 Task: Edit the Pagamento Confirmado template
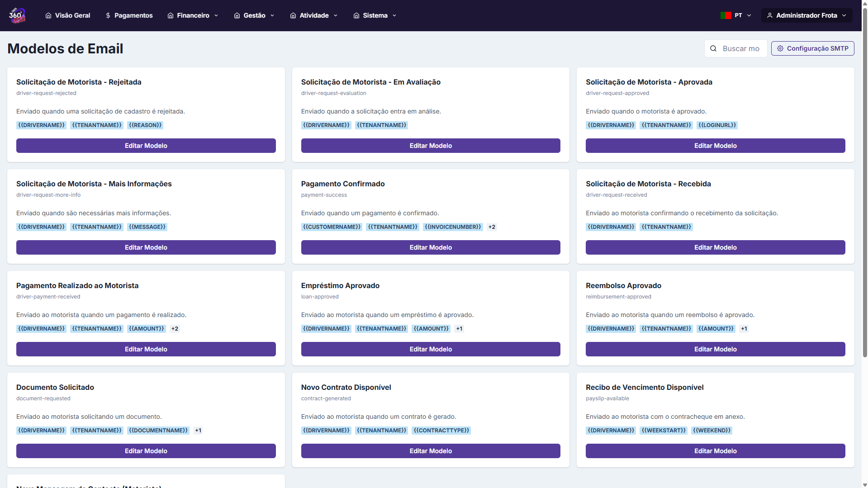click(431, 247)
